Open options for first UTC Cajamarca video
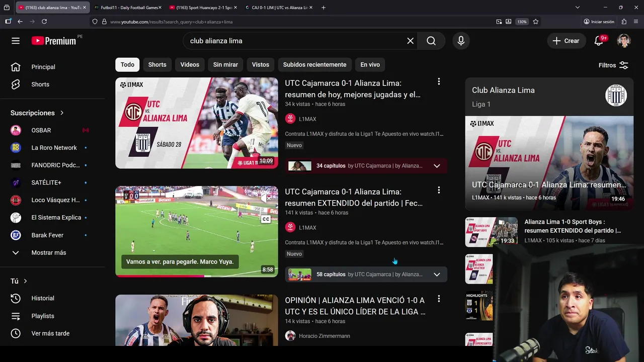This screenshot has width=644, height=362. click(439, 81)
